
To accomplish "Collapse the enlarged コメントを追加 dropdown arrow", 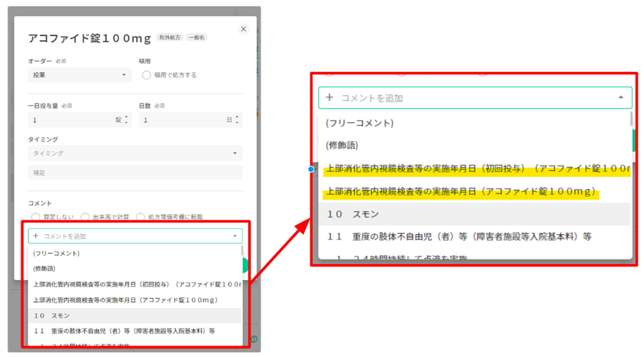I will click(621, 97).
